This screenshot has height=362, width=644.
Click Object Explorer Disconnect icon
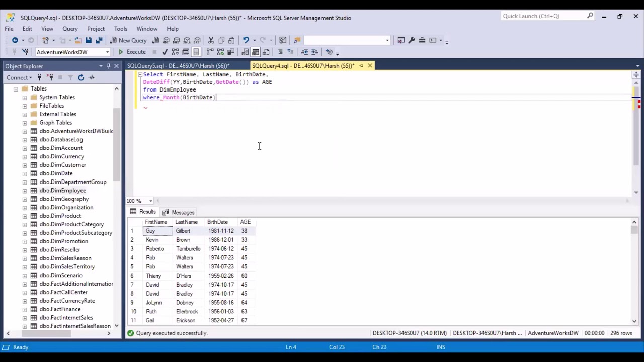pyautogui.click(x=50, y=77)
